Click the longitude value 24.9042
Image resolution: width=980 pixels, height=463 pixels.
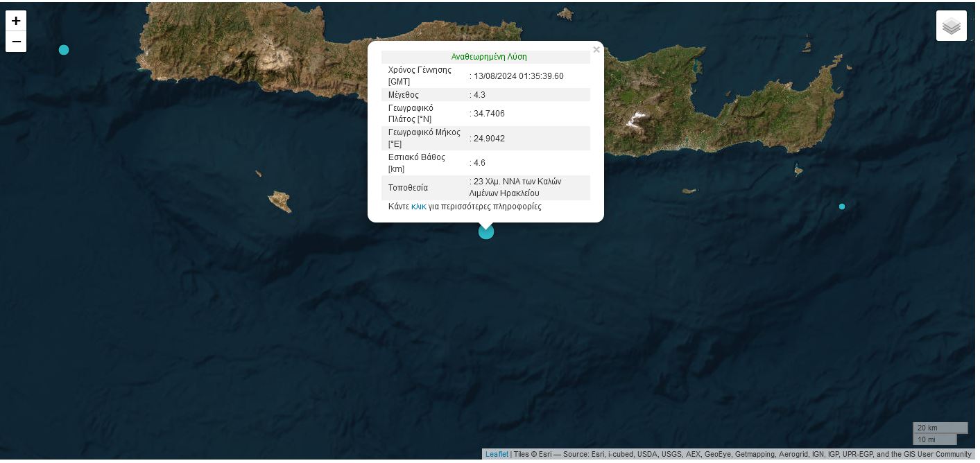489,139
